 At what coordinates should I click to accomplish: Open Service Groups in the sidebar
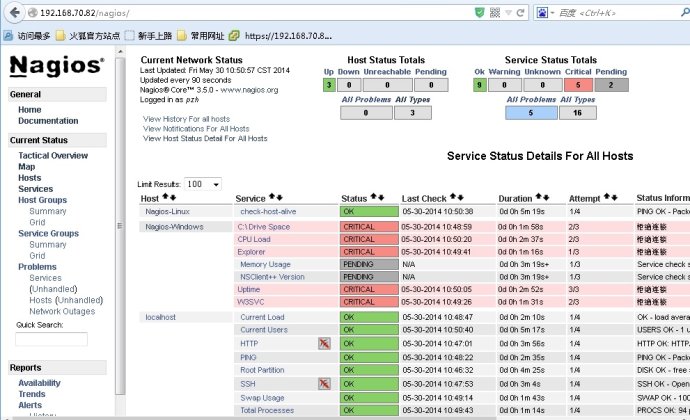coord(48,233)
